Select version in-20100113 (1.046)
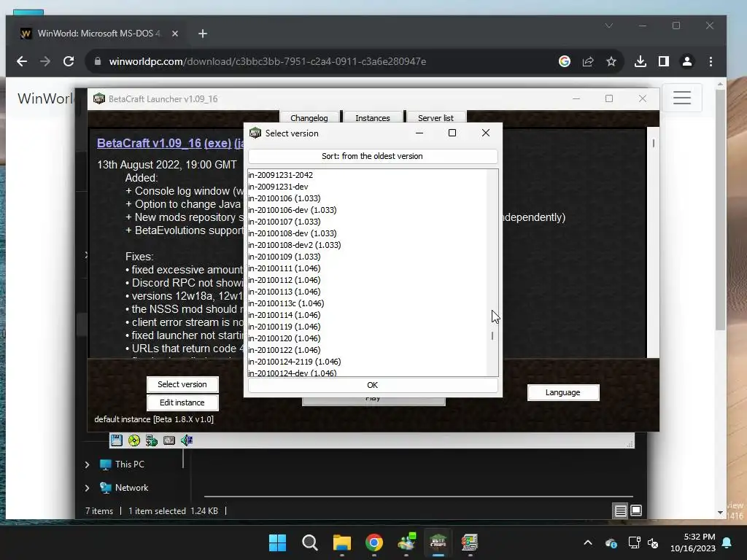Viewport: 747px width, 560px height. pos(367,292)
